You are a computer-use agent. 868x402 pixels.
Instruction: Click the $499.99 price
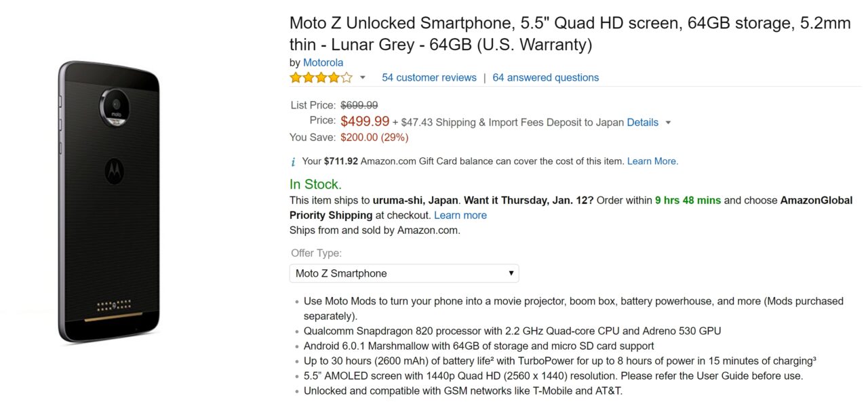(x=365, y=121)
